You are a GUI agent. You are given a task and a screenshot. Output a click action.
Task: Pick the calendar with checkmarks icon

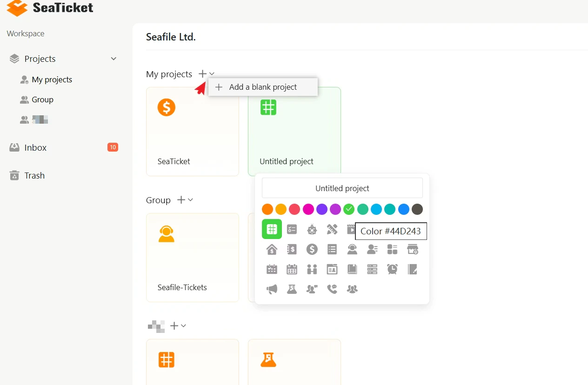tap(272, 269)
